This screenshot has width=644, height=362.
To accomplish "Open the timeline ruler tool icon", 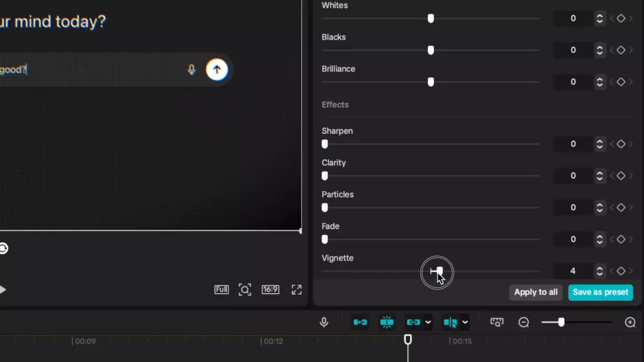I will click(497, 322).
